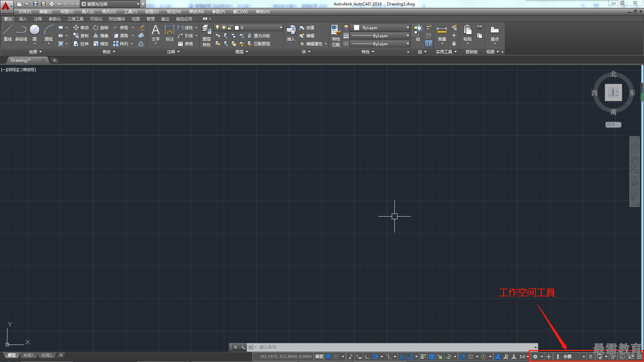The image size is (644, 362).
Task: Toggle clean screen mode in status bar
Action: [x=631, y=357]
